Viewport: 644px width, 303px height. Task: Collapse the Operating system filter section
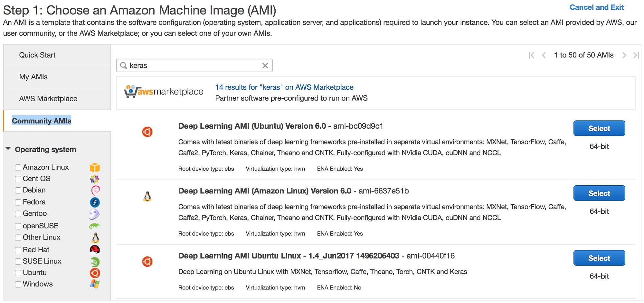(x=8, y=149)
